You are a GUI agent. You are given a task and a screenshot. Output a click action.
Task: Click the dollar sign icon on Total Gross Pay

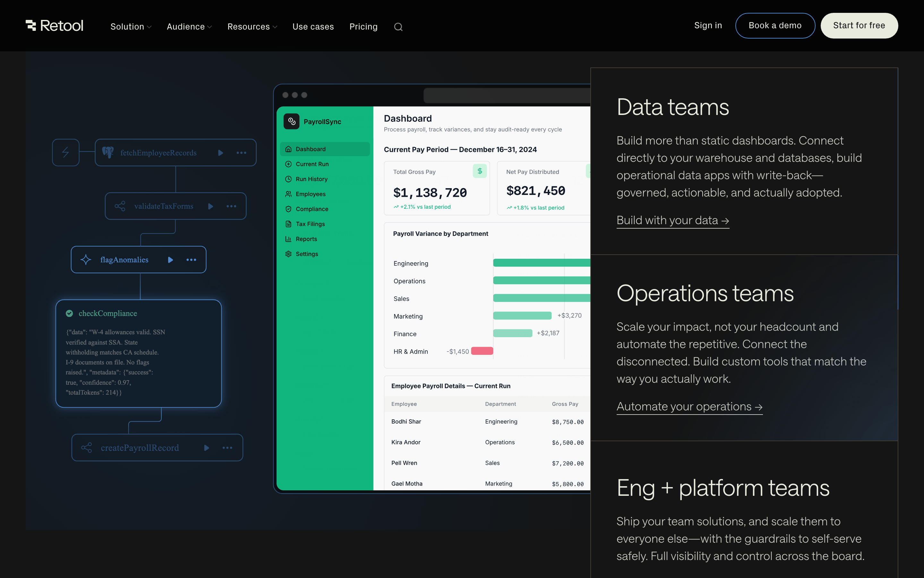point(480,171)
